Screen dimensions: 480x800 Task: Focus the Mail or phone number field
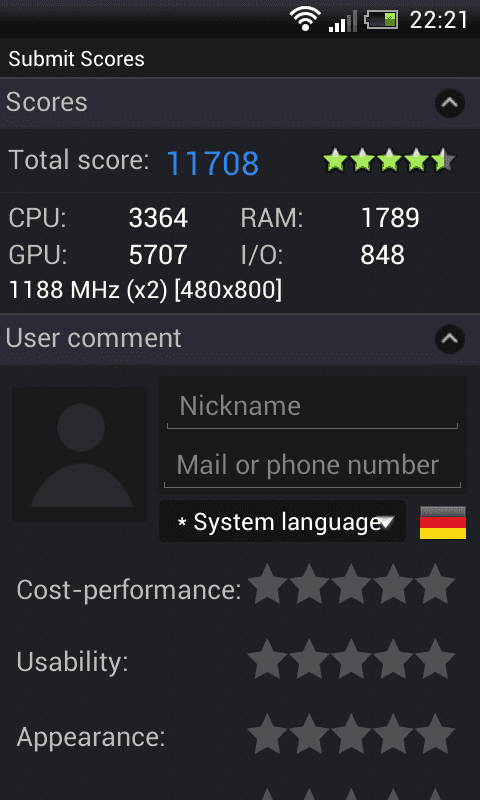coord(312,465)
